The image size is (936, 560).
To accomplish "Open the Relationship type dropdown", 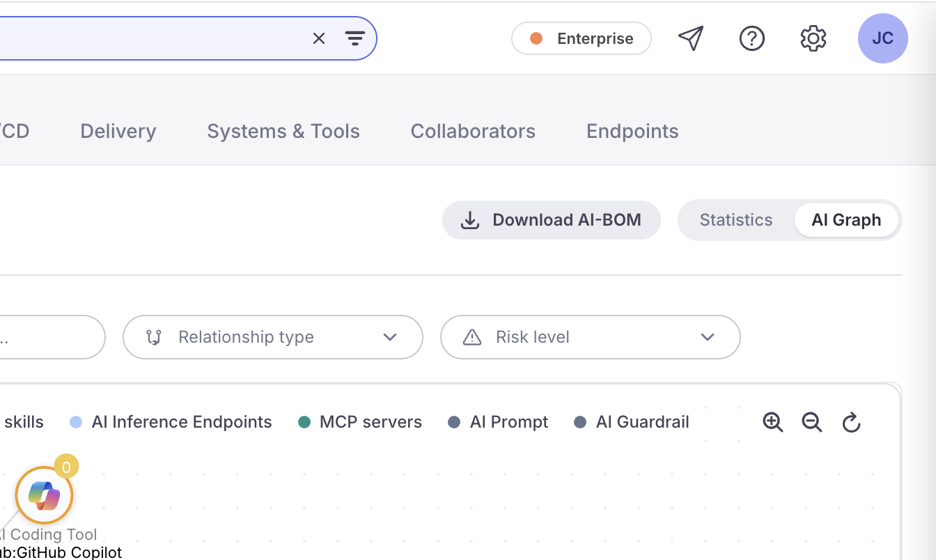I will pyautogui.click(x=273, y=337).
